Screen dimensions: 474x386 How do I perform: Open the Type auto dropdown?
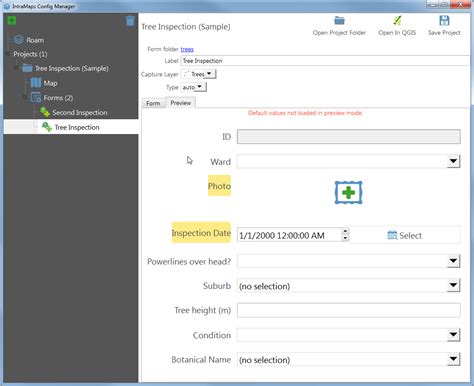coord(199,87)
